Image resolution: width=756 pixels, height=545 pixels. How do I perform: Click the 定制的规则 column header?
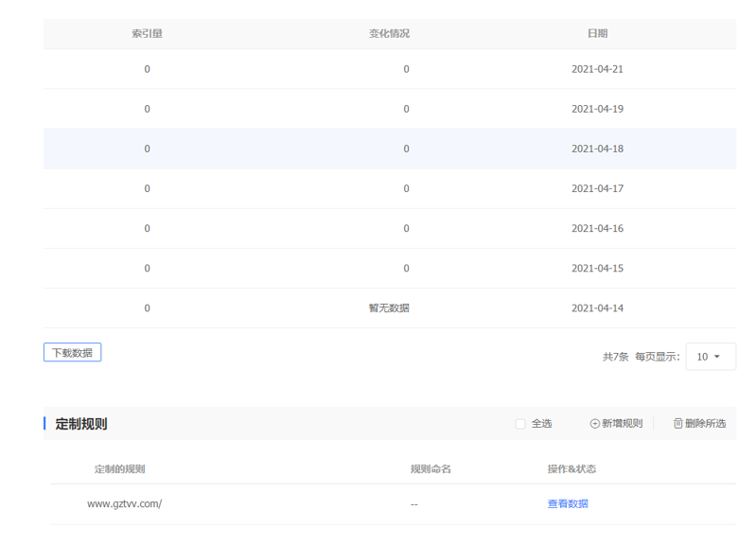pyautogui.click(x=119, y=469)
